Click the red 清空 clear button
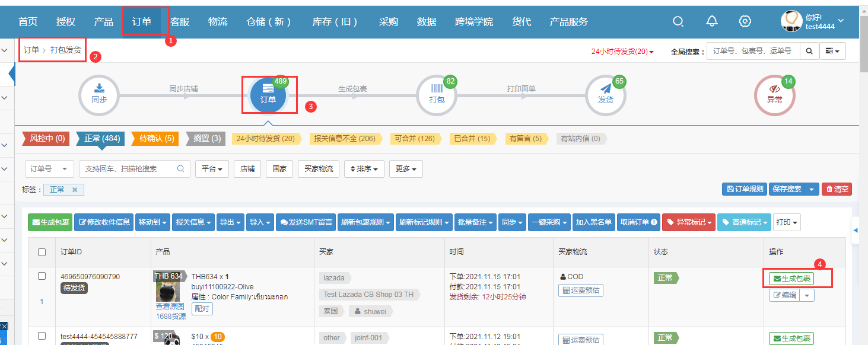This screenshot has width=868, height=345. click(837, 189)
